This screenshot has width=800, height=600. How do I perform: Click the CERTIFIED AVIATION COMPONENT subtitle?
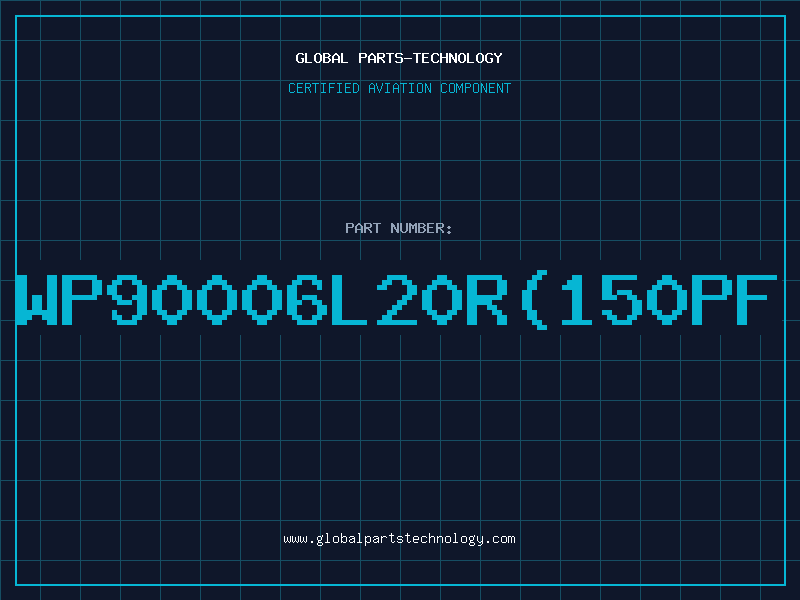pyautogui.click(x=399, y=88)
